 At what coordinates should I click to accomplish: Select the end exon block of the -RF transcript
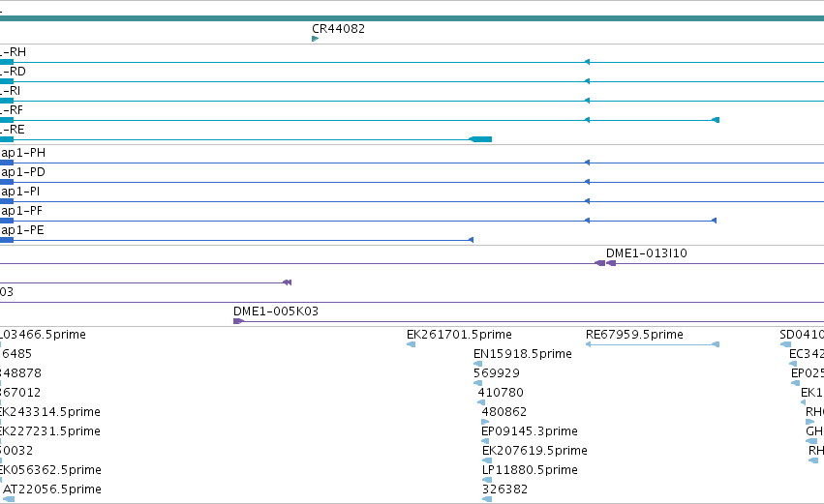(x=716, y=120)
